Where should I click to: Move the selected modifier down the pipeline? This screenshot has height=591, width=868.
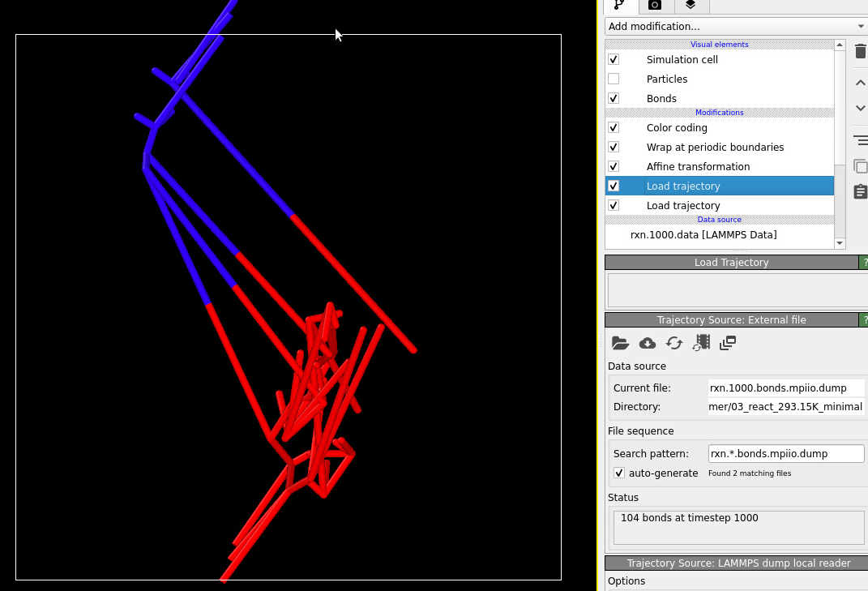coord(860,108)
